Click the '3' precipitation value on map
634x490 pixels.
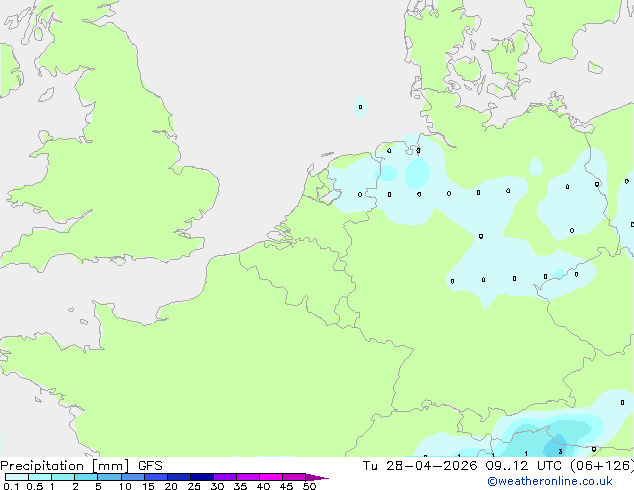tap(560, 452)
